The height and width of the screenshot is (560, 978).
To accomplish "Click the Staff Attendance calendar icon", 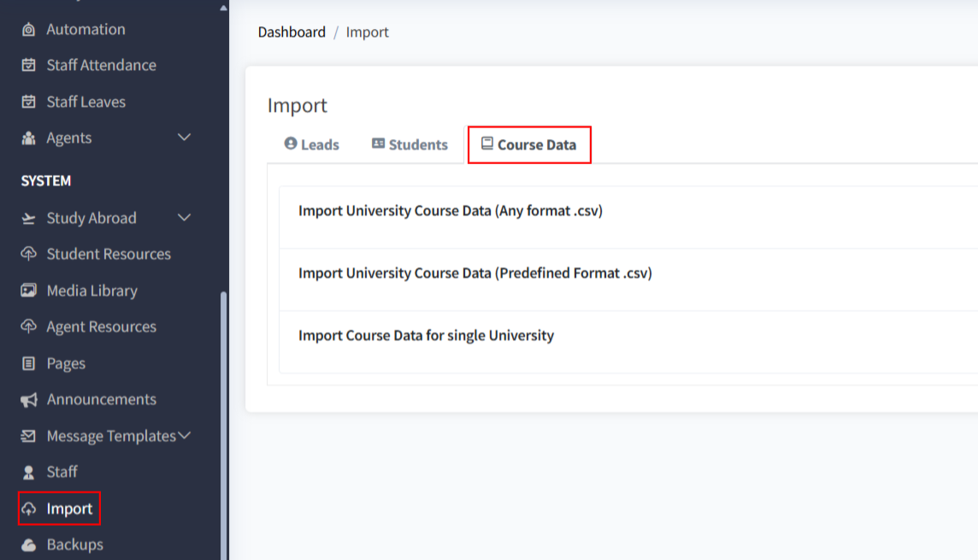I will coord(29,66).
